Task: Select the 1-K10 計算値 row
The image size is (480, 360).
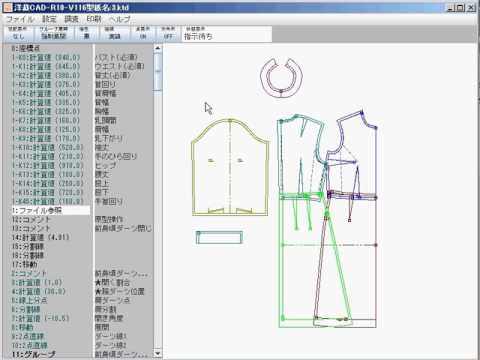Action: point(48,148)
